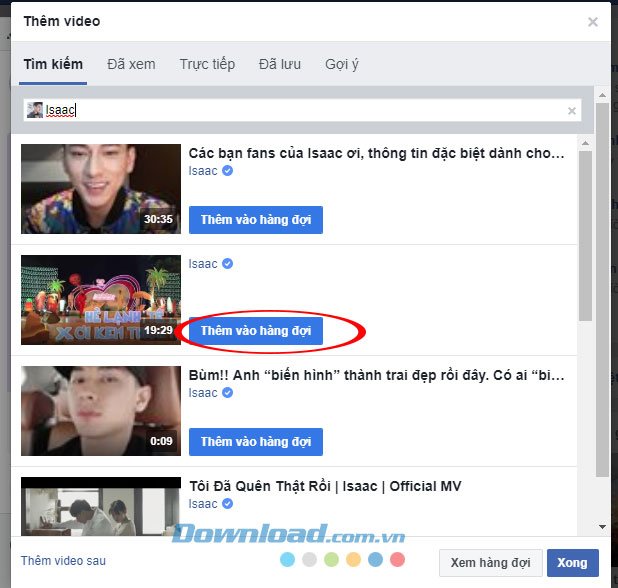The width and height of the screenshot is (618, 588).
Task: Click the results list scrollbar thumb
Action: point(585,236)
